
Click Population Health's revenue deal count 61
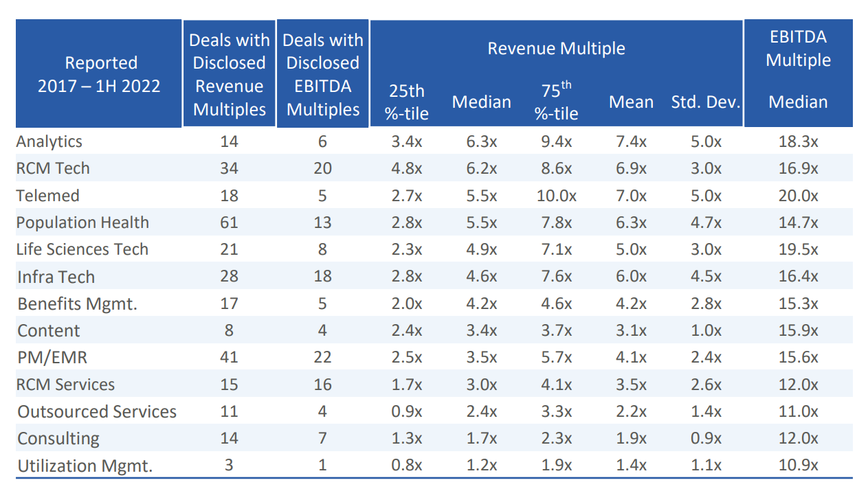point(229,222)
